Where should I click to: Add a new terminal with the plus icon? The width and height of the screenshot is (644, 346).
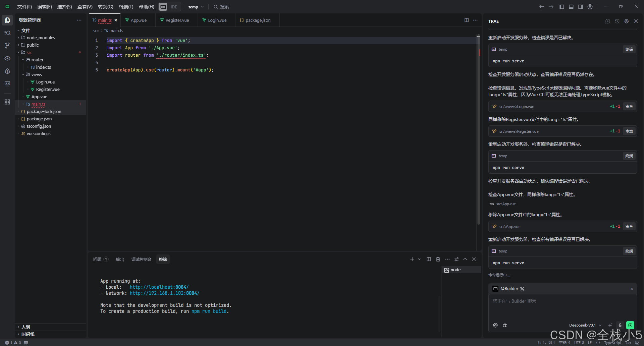tap(412, 259)
